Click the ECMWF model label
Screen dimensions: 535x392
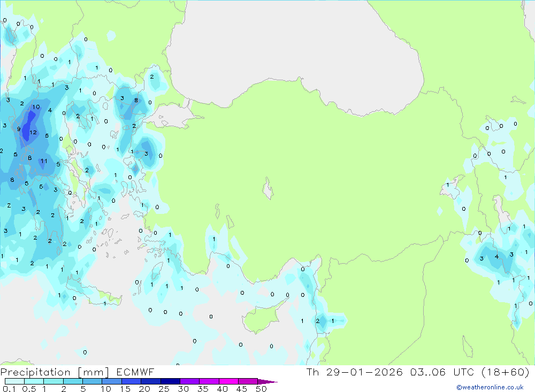[x=135, y=372]
